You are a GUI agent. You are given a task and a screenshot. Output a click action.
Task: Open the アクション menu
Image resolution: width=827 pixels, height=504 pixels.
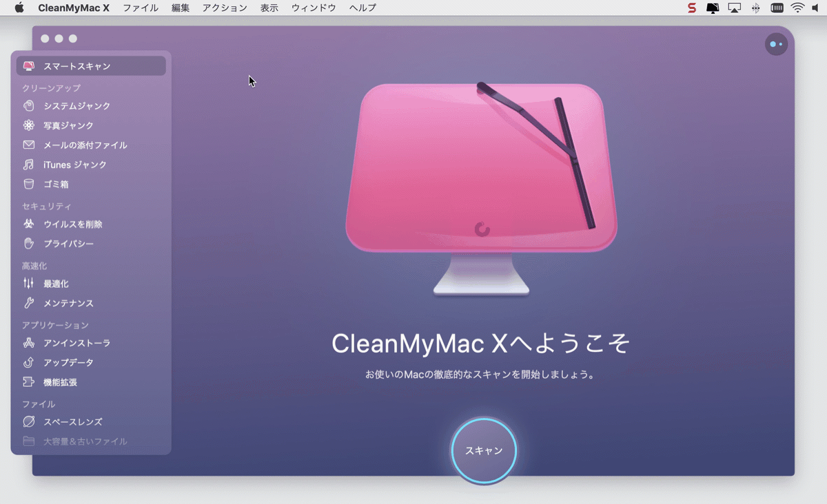click(225, 8)
